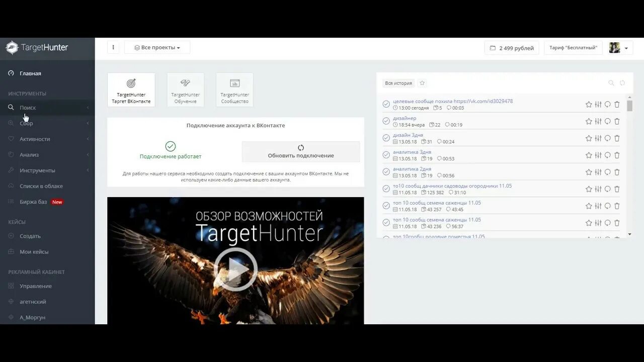
Task: Expand the Активности sidebar section
Action: (x=47, y=139)
